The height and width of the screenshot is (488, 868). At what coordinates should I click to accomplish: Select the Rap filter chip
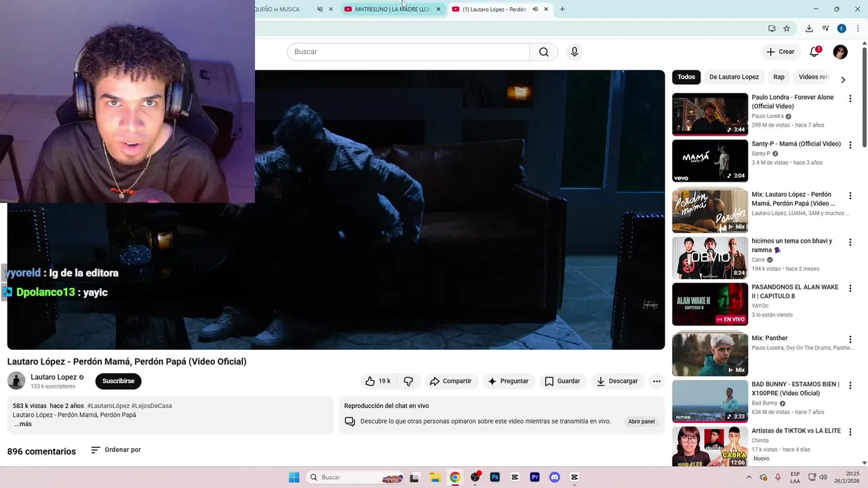click(x=779, y=77)
